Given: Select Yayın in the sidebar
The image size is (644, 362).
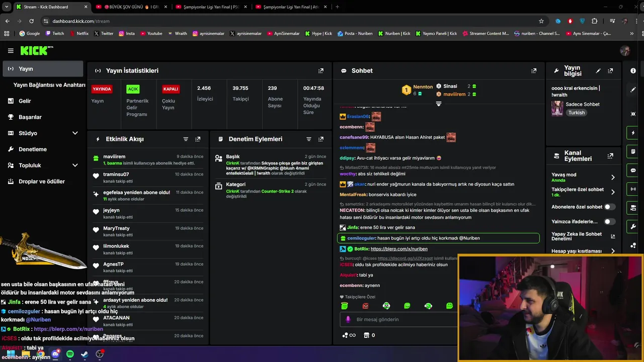Looking at the screenshot, I should (x=43, y=69).
